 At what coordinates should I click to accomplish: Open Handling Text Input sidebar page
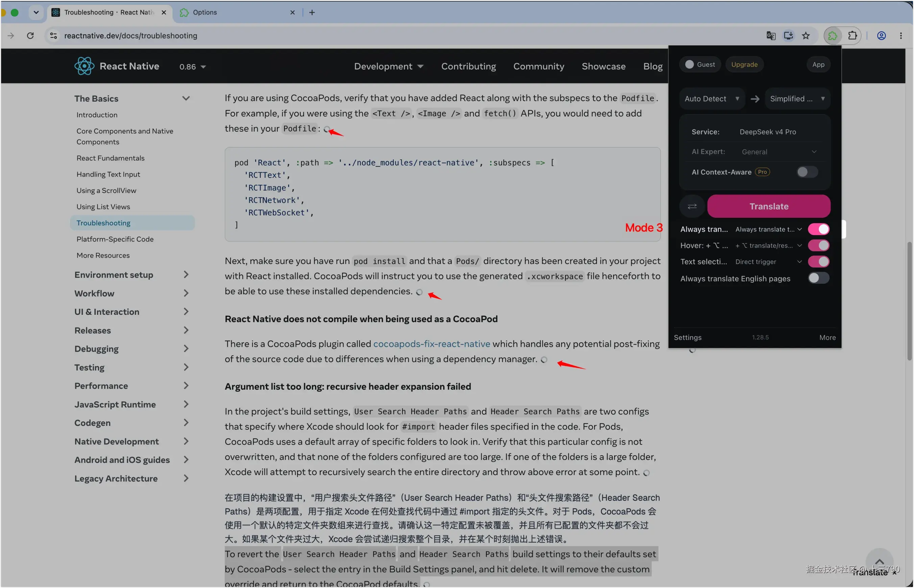[x=108, y=175]
